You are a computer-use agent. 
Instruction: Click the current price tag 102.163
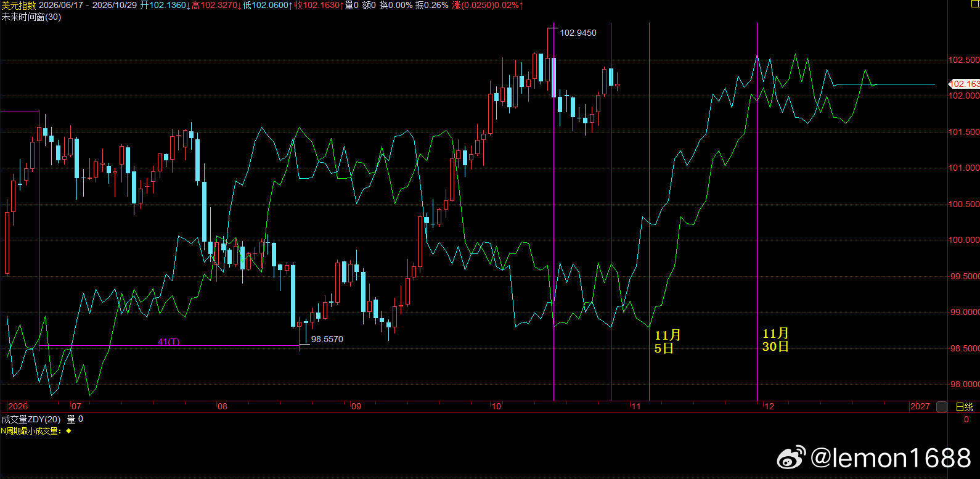[964, 84]
